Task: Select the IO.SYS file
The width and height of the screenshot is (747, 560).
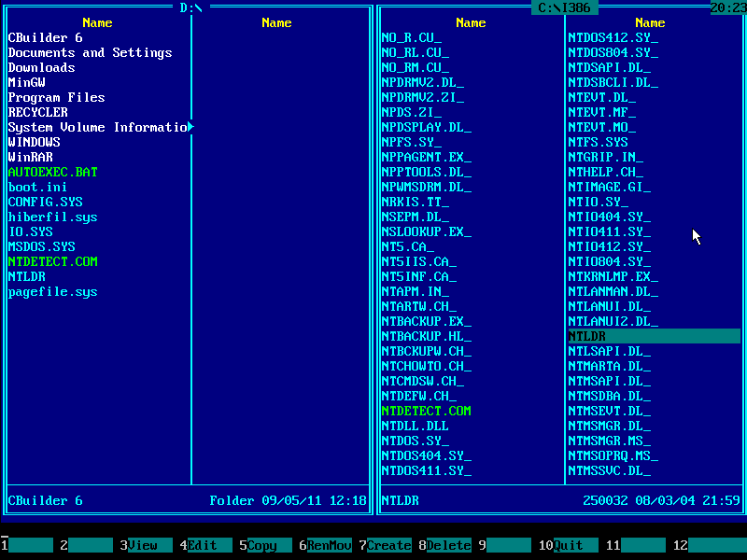Action: [31, 231]
